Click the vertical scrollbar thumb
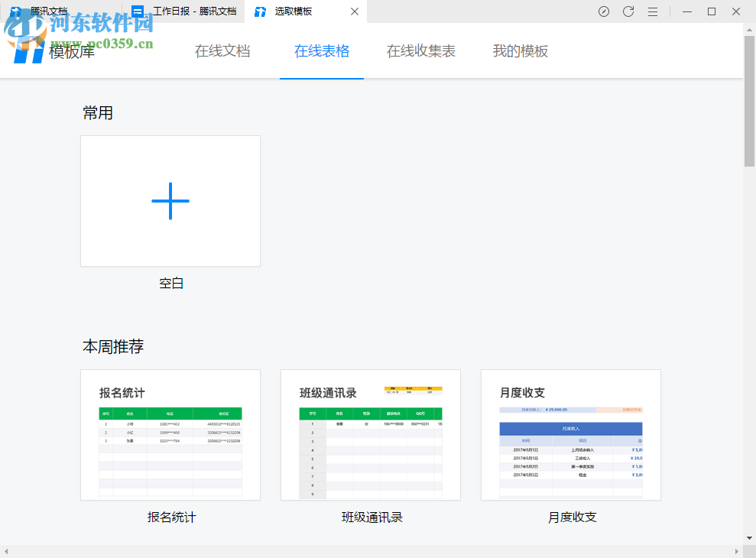This screenshot has width=756, height=558. 749,99
